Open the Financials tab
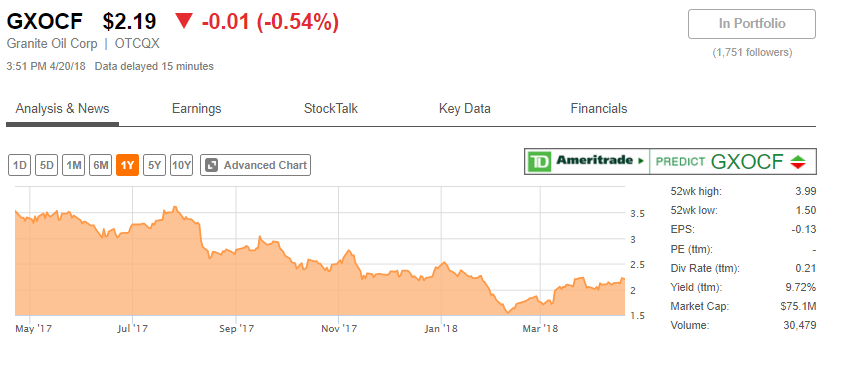Screen dimensions: 843x365 pyautogui.click(x=599, y=109)
